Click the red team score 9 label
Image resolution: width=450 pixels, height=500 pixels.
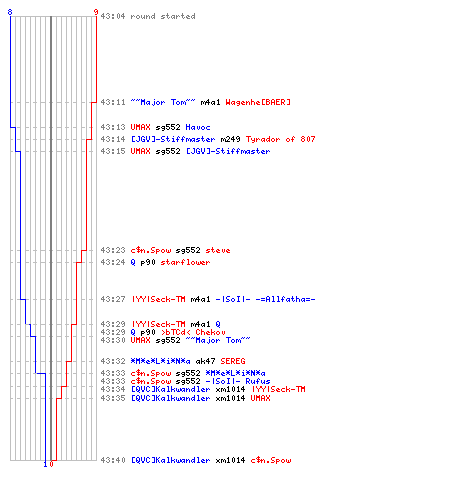tap(96, 12)
